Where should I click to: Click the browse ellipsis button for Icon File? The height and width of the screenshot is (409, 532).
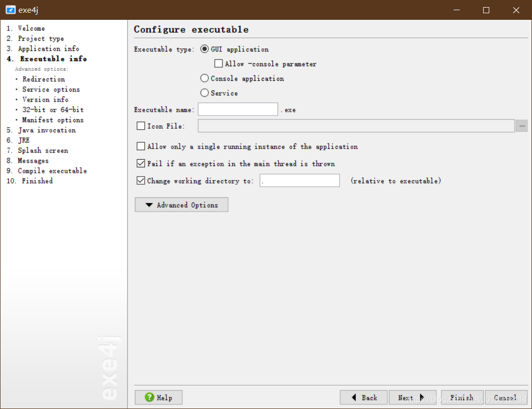[521, 126]
